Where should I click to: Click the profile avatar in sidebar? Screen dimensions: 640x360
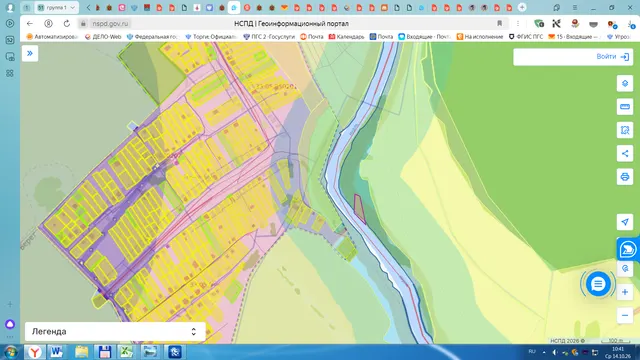(x=10, y=7)
